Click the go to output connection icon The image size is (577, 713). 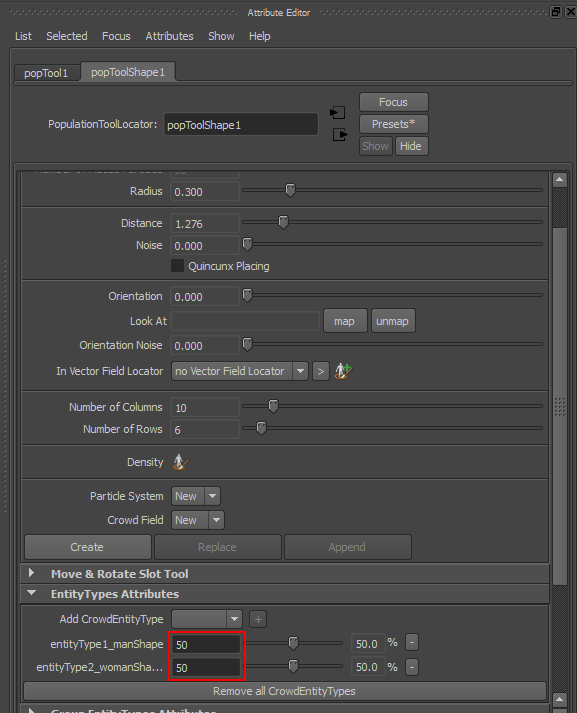pos(340,135)
